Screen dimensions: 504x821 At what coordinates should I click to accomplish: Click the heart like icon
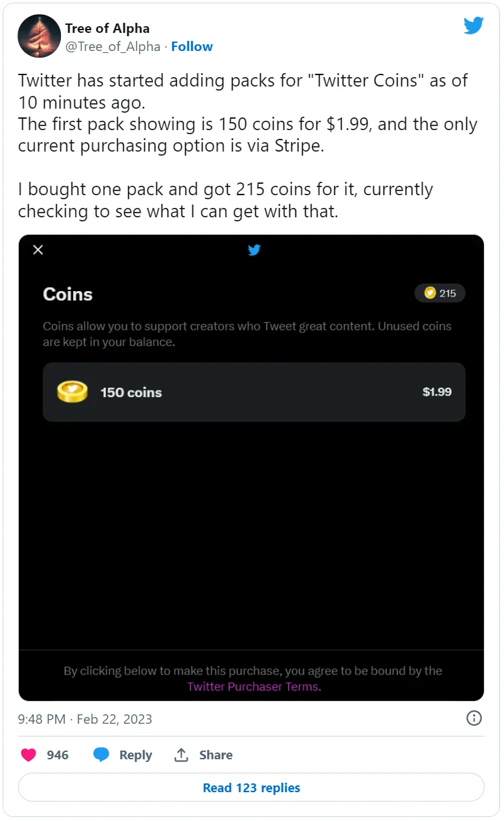(x=28, y=755)
